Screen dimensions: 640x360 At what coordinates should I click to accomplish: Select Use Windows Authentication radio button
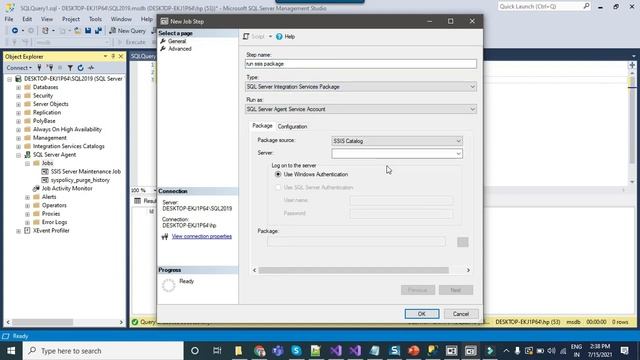coord(278,174)
